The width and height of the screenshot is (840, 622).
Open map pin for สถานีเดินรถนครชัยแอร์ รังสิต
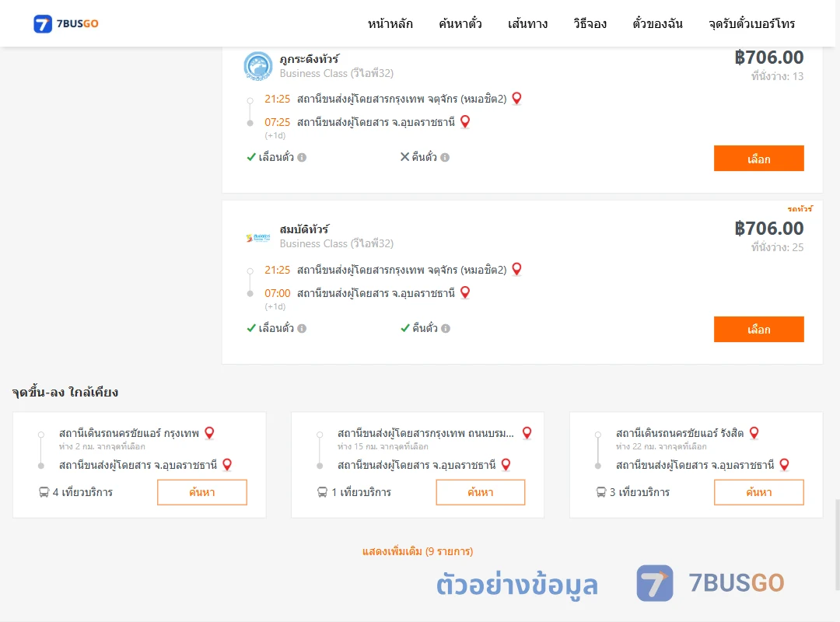(754, 433)
